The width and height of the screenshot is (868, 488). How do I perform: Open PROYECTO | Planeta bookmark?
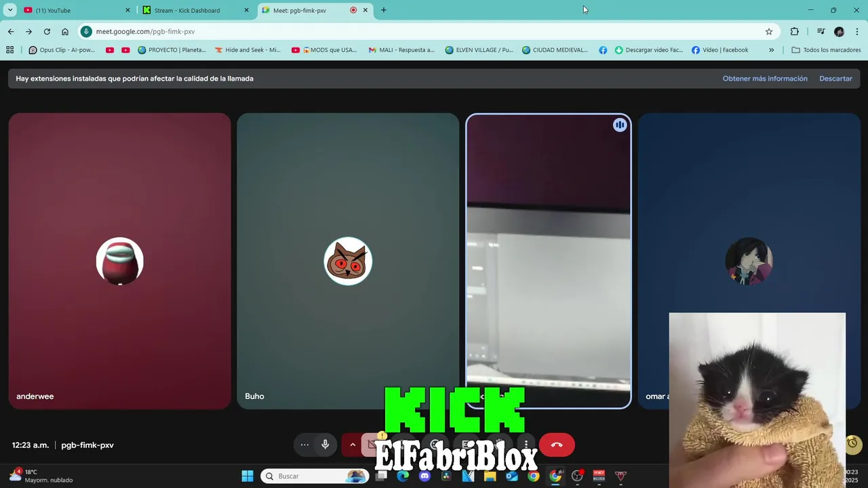pyautogui.click(x=172, y=49)
